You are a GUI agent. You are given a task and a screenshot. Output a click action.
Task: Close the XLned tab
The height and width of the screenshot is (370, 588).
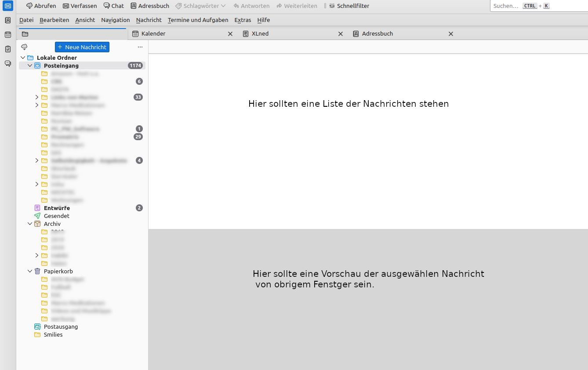pos(340,34)
